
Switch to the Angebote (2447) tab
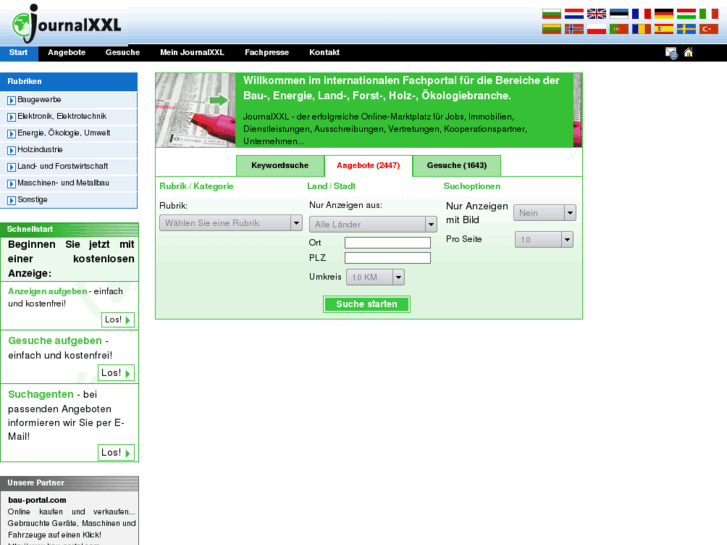[368, 166]
